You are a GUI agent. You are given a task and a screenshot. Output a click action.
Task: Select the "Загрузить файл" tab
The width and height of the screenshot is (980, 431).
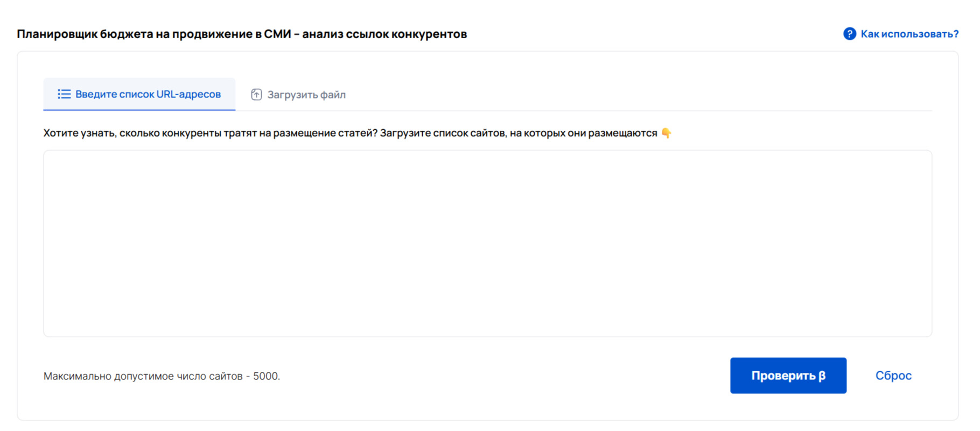[x=306, y=95]
